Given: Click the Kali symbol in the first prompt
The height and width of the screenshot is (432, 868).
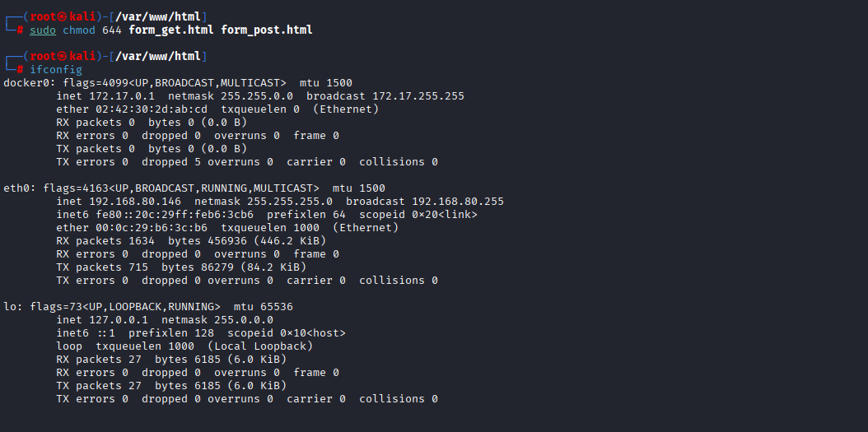Looking at the screenshot, I should [63, 16].
